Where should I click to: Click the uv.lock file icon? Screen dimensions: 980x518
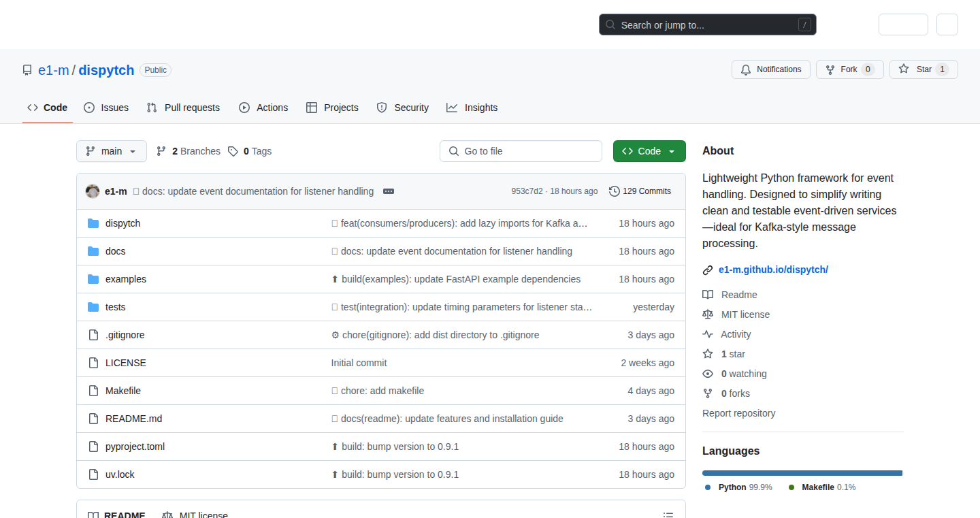click(93, 474)
